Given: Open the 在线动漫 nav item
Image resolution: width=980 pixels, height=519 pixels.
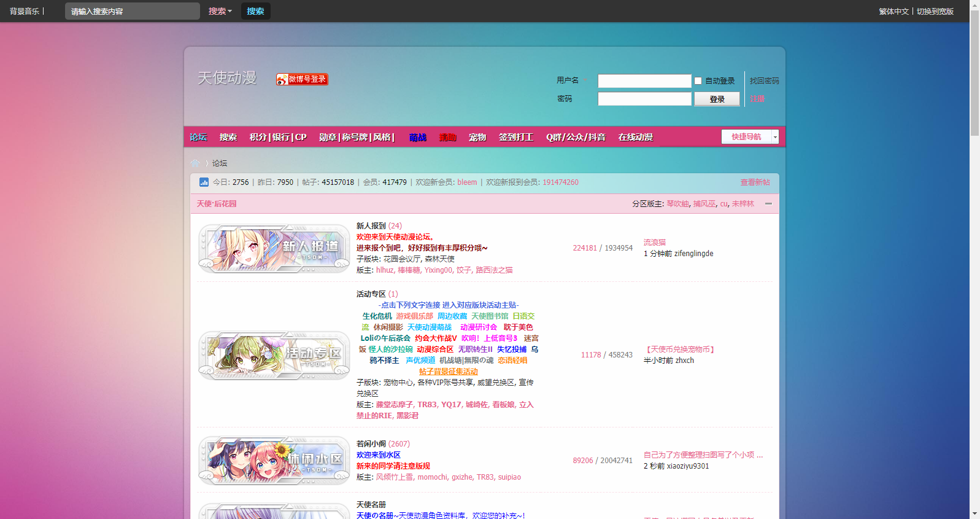Looking at the screenshot, I should click(x=636, y=137).
